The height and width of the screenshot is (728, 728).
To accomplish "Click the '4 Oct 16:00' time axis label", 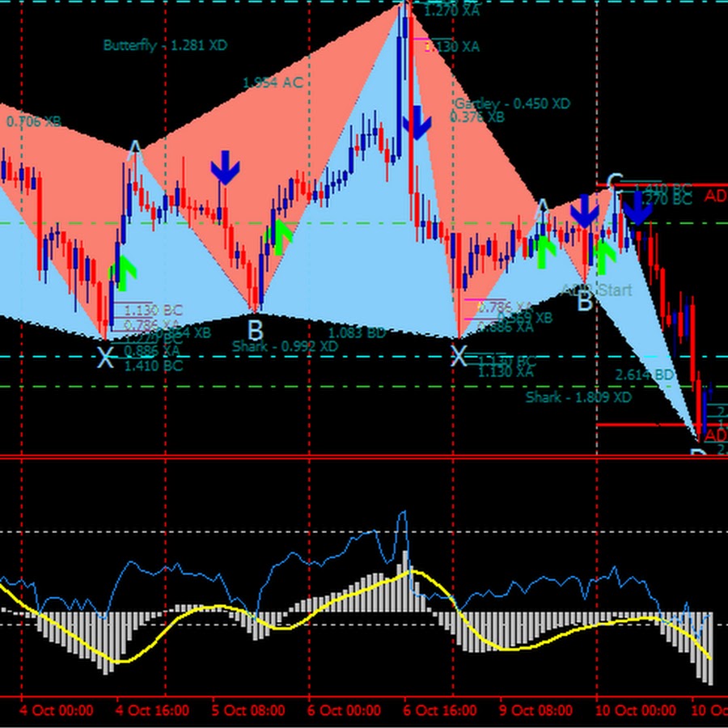I will (x=153, y=710).
